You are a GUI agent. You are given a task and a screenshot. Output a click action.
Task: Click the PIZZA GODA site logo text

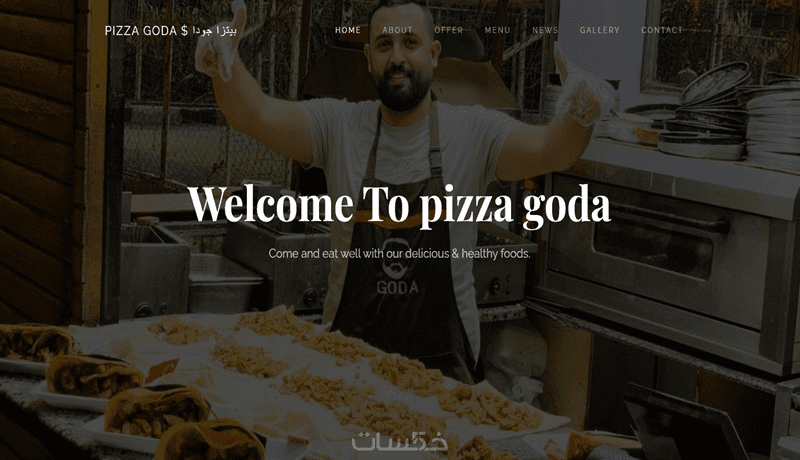tap(141, 31)
